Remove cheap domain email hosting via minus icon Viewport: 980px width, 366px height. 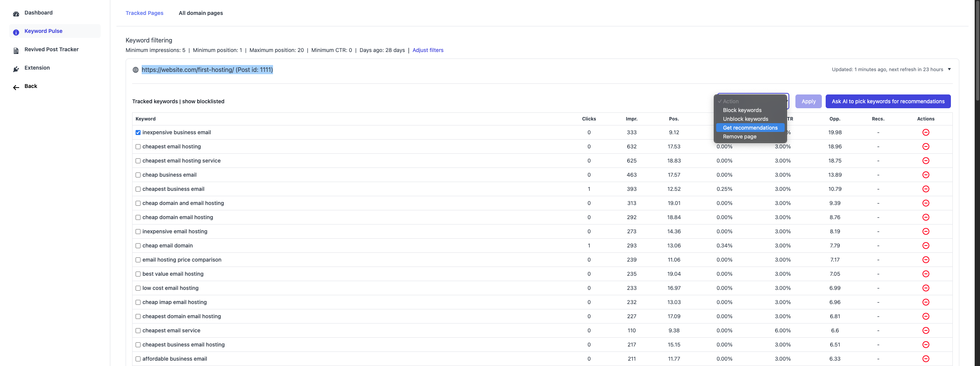pos(926,217)
